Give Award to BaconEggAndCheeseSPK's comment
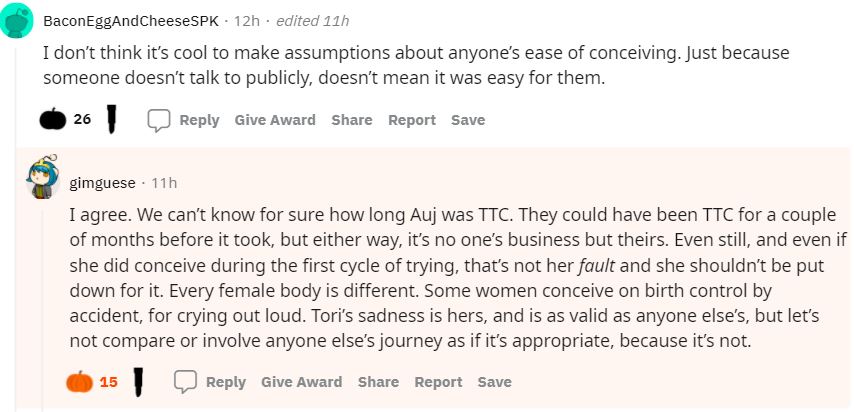This screenshot has width=855, height=412. 275,120
